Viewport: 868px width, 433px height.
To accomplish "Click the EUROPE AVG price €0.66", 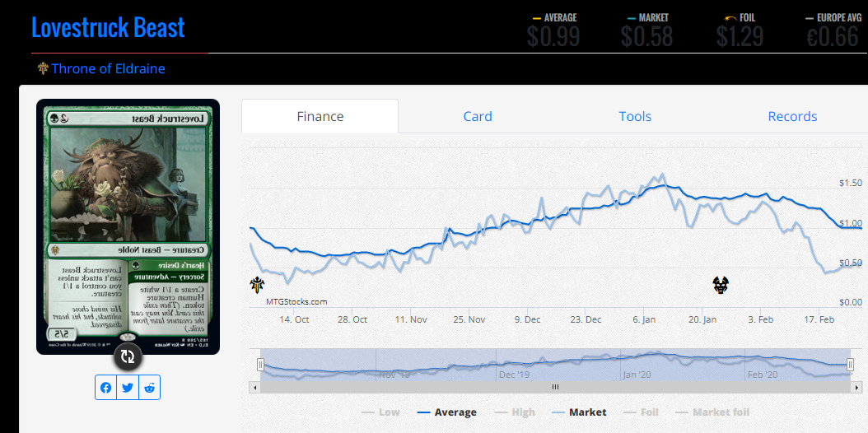I will pos(833,36).
